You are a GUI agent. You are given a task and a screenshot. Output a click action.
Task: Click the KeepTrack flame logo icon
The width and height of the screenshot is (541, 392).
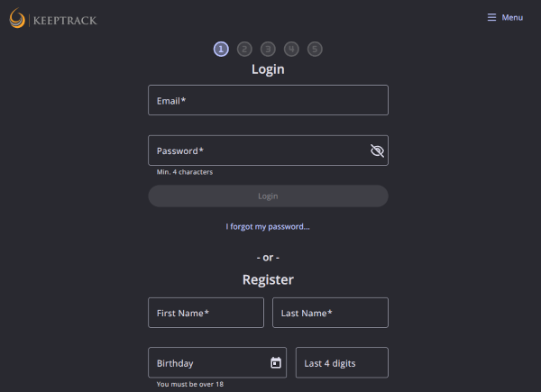click(18, 18)
